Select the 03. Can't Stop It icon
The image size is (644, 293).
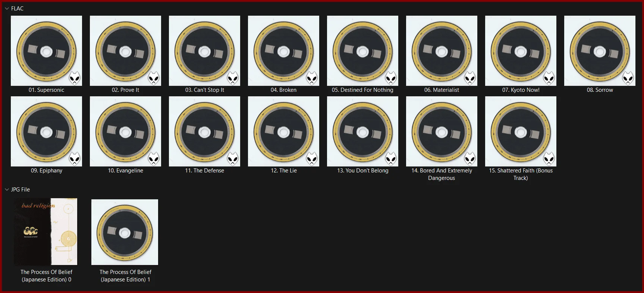tap(204, 51)
